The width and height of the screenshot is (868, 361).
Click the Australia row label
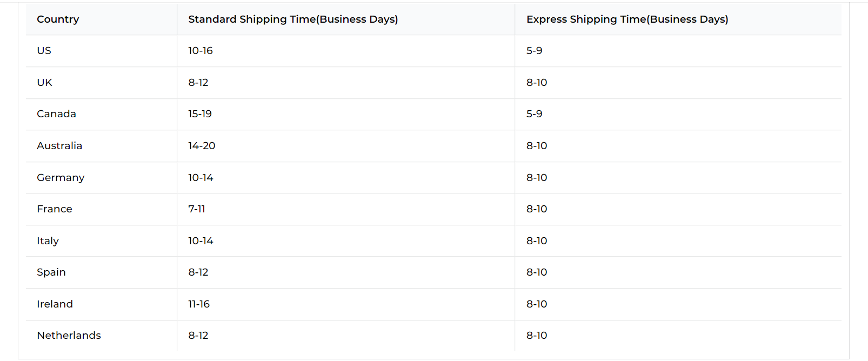click(x=59, y=146)
